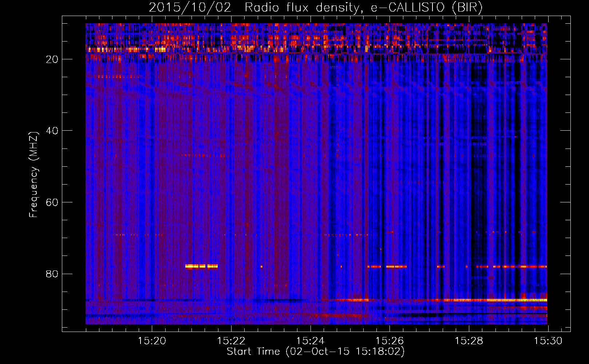Click the '15:28' time tick label
Image resolution: width=589 pixels, height=364 pixels.
pyautogui.click(x=469, y=341)
